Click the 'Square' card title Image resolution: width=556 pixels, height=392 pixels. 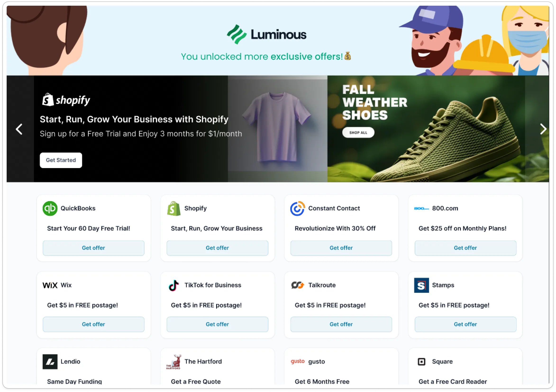(x=442, y=361)
